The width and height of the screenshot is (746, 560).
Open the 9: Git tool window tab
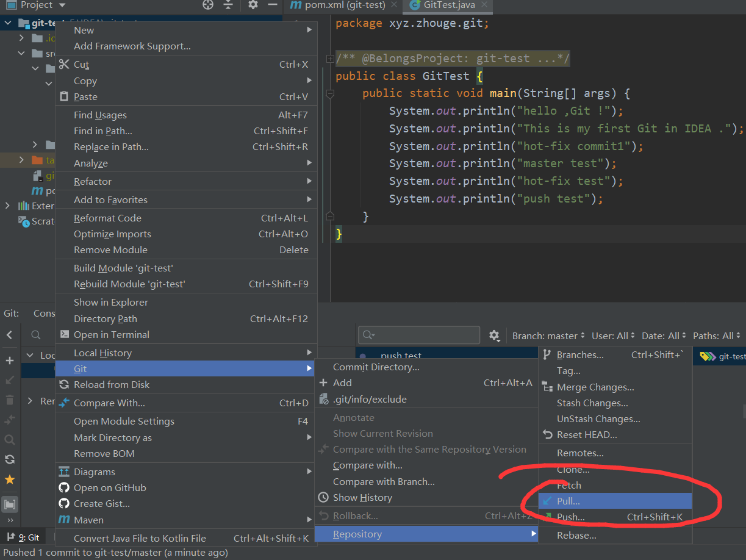[x=23, y=537]
